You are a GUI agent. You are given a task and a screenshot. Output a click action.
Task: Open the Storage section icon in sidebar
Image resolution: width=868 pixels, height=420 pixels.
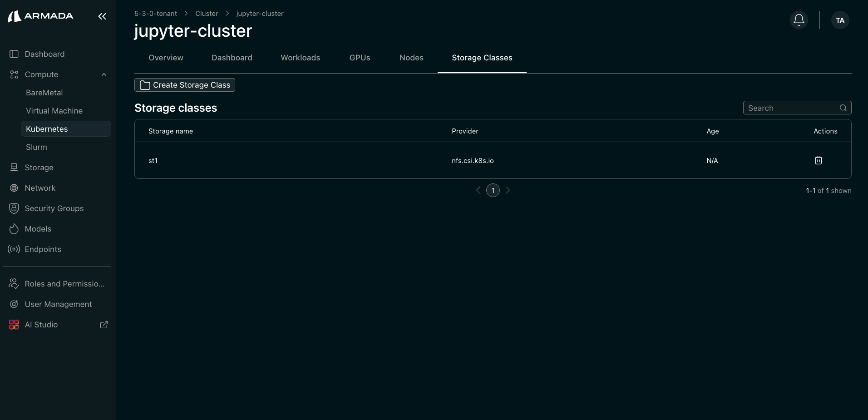point(14,168)
